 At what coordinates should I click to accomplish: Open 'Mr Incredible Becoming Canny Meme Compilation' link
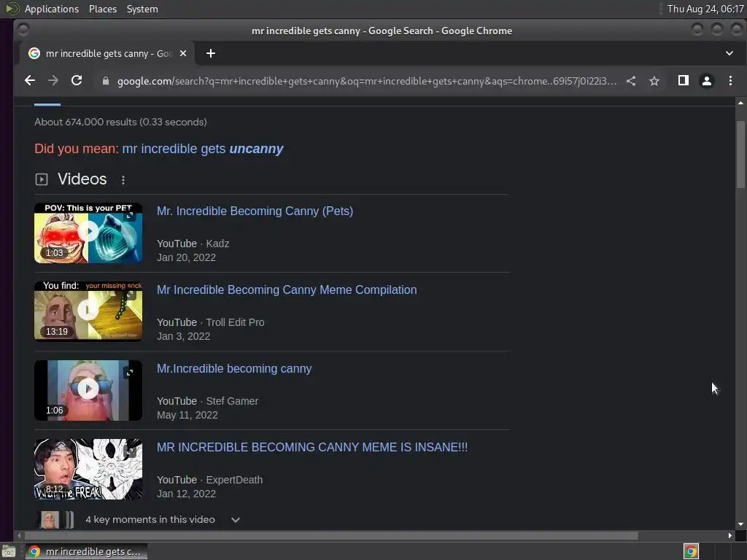287,289
